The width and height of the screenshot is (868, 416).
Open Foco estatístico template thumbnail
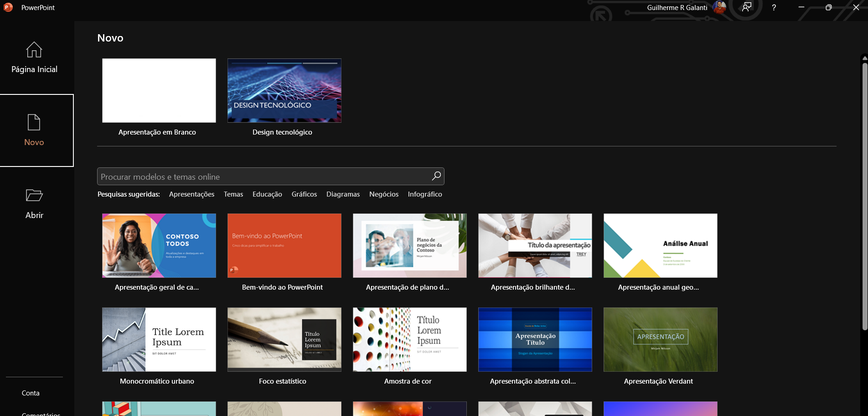pyautogui.click(x=284, y=339)
